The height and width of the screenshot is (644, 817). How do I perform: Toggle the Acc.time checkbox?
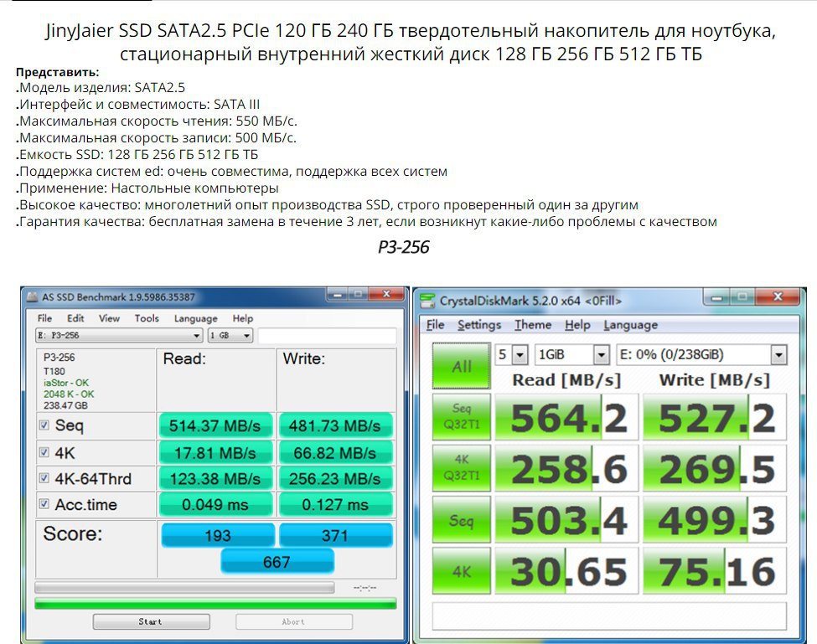[x=44, y=503]
